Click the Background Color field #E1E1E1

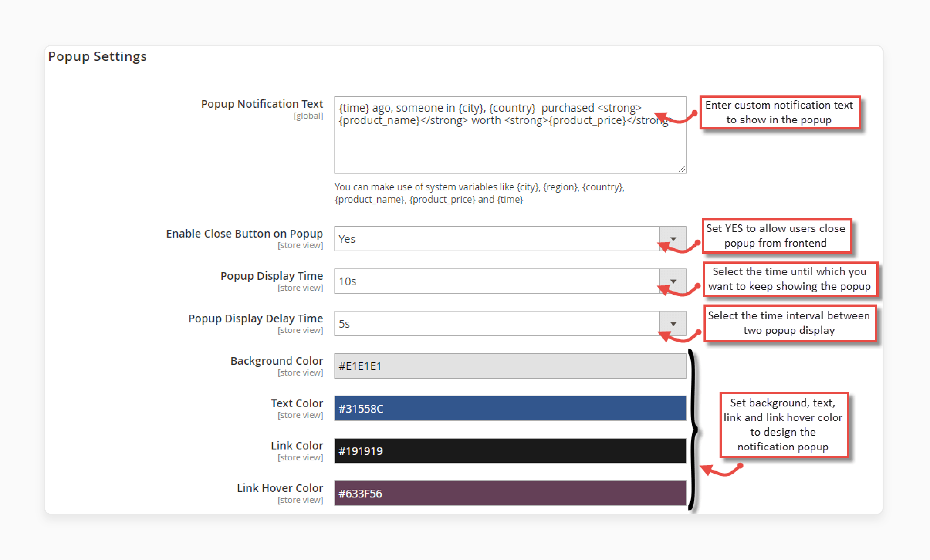click(510, 366)
